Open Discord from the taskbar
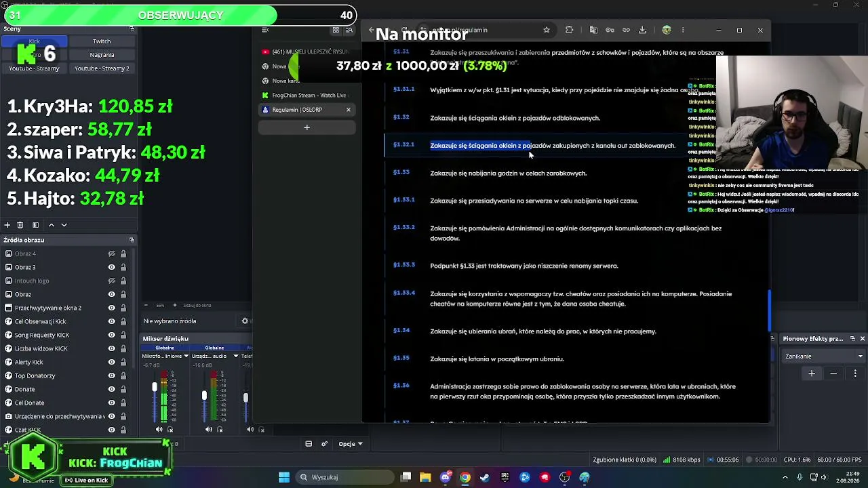Screen dimensions: 868x488 point(446,477)
